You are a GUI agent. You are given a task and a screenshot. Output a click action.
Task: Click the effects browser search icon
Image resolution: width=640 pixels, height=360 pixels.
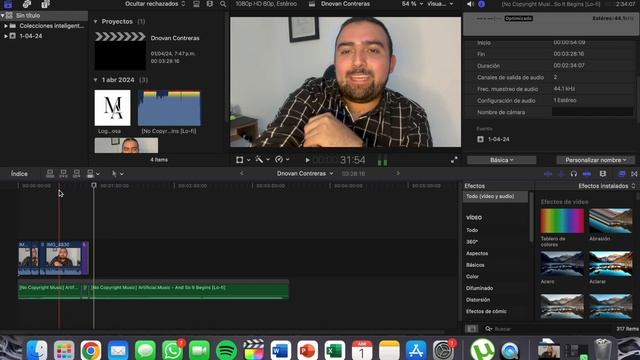pyautogui.click(x=489, y=329)
